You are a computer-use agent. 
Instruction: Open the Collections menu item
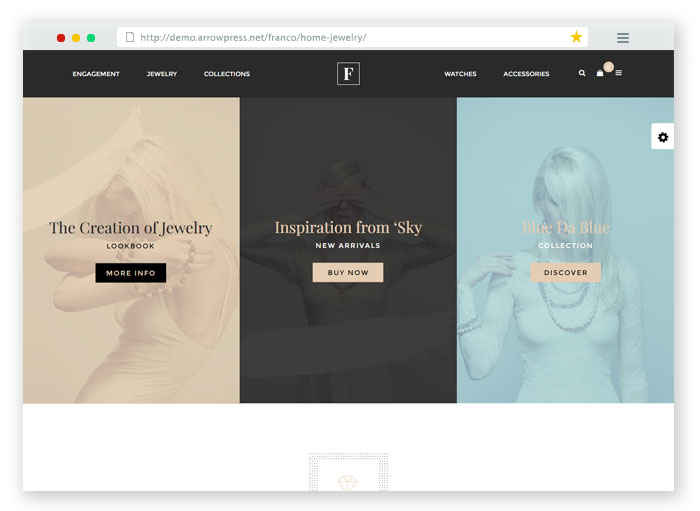(x=227, y=74)
